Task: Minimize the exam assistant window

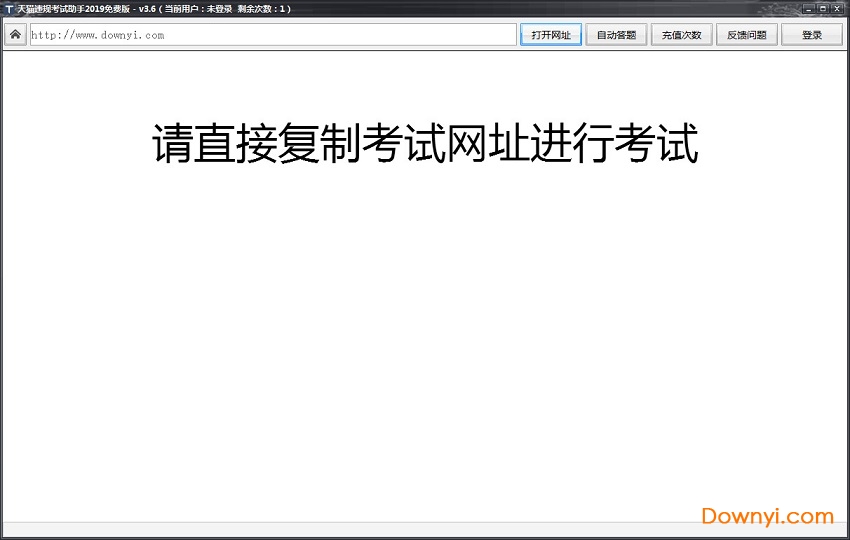Action: (807, 8)
